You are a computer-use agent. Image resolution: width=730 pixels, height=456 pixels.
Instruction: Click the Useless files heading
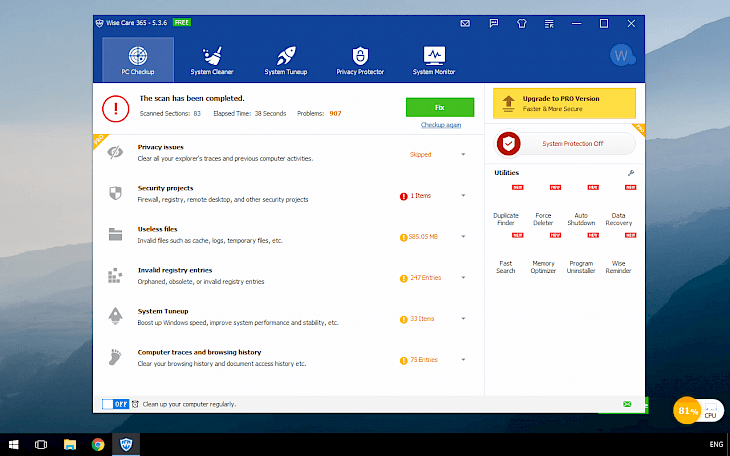[157, 229]
